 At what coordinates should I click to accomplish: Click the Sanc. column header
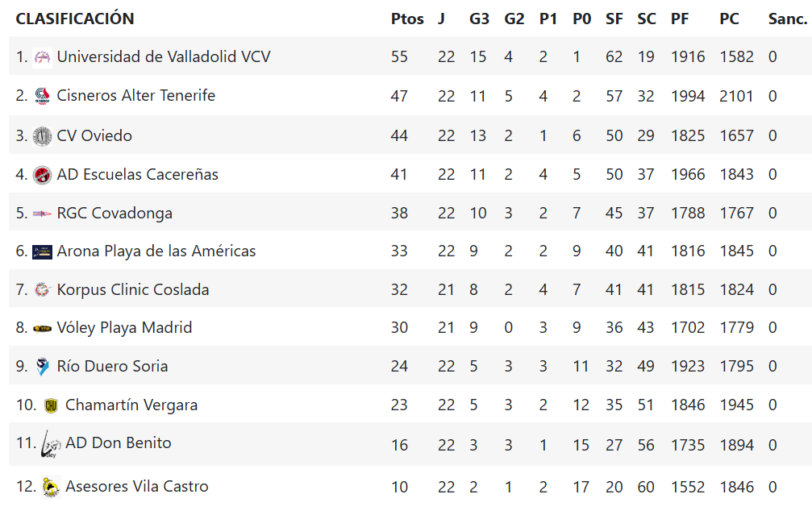788,19
